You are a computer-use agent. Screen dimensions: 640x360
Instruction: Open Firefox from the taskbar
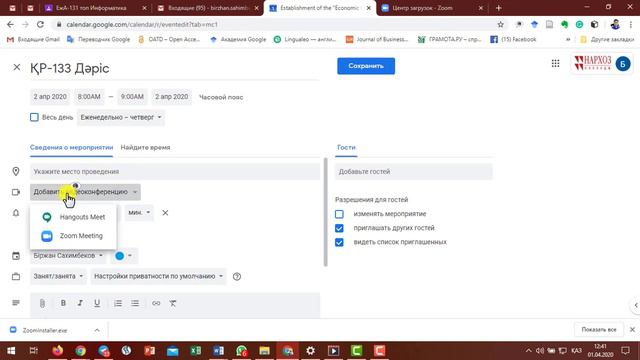58,351
